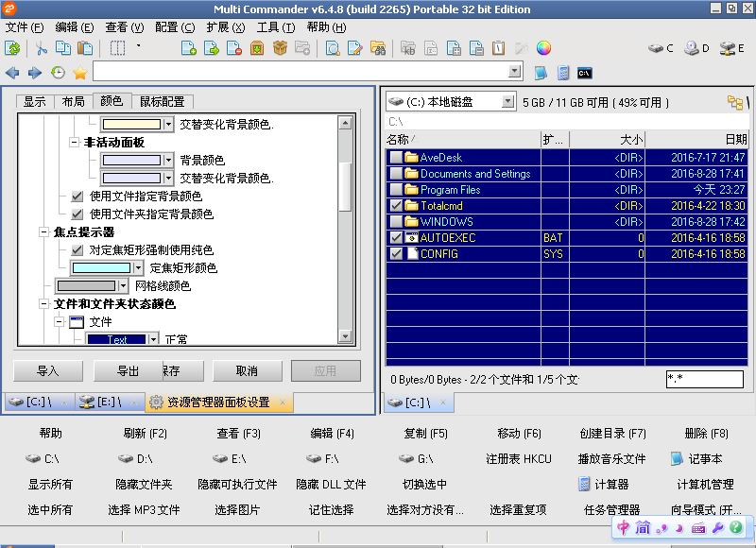
Task: Open favorites with the star icon
Action: click(x=80, y=73)
